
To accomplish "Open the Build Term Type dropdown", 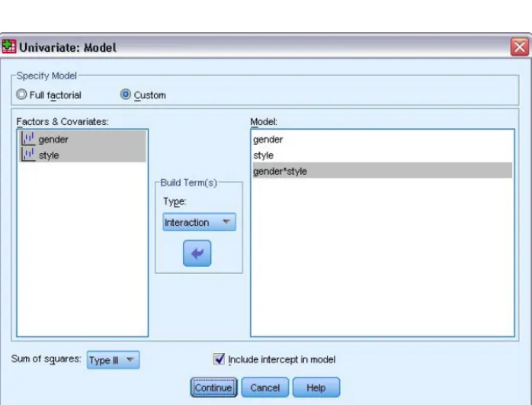I will tap(199, 223).
